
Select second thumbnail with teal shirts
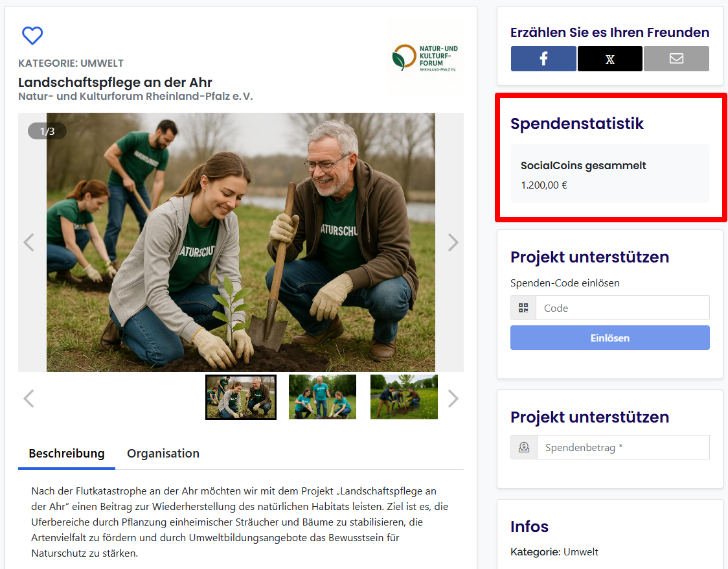coord(323,397)
